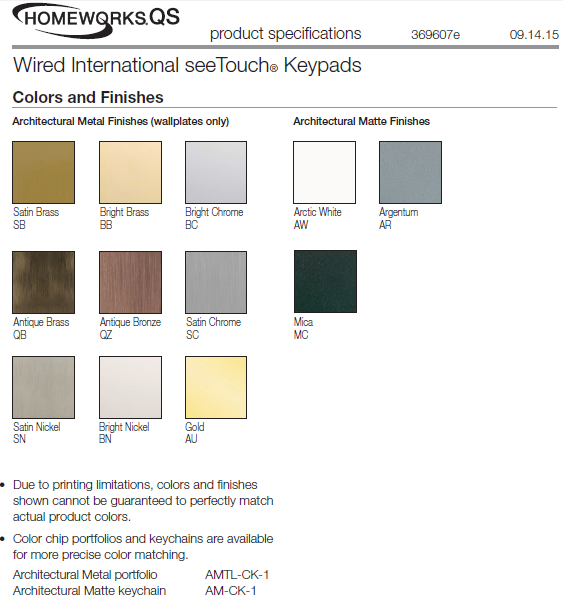Click the 'SN' finish code
The width and height of the screenshot is (563, 604).
coord(19,439)
